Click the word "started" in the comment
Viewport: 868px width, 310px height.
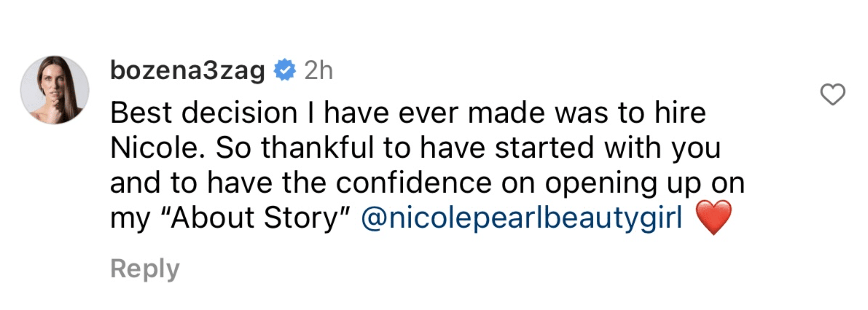pyautogui.click(x=544, y=148)
